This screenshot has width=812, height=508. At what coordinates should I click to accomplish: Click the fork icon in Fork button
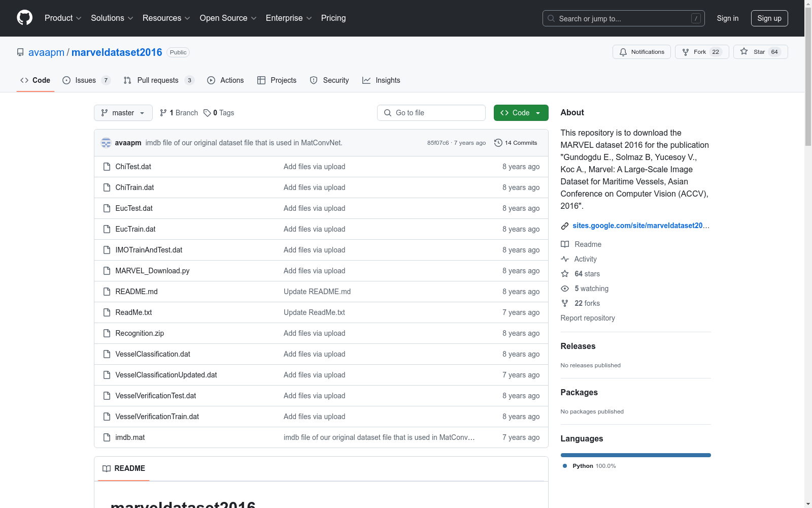click(686, 52)
